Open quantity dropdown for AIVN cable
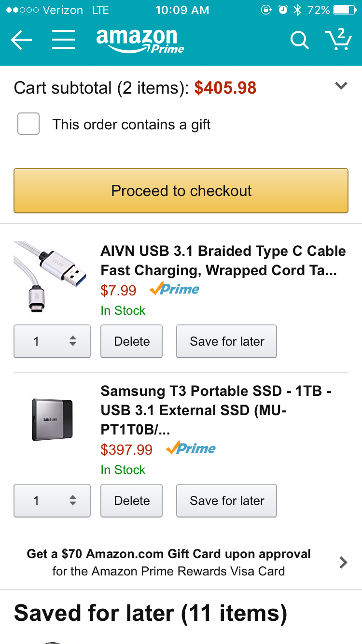This screenshot has height=644, width=362. (x=52, y=341)
